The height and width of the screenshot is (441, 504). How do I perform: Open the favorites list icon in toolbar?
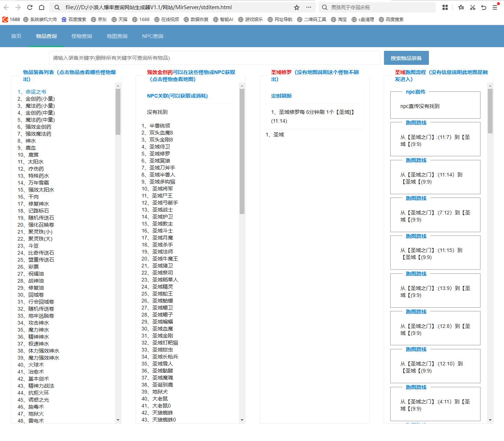click(x=461, y=7)
